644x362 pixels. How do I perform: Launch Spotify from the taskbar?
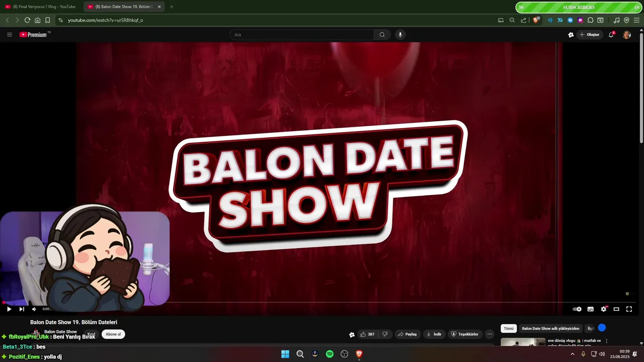click(330, 354)
